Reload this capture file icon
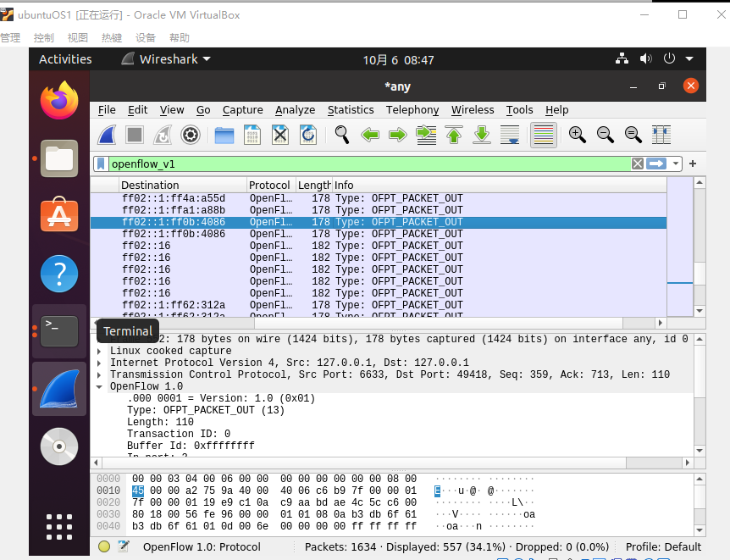The height and width of the screenshot is (560, 730). click(308, 135)
